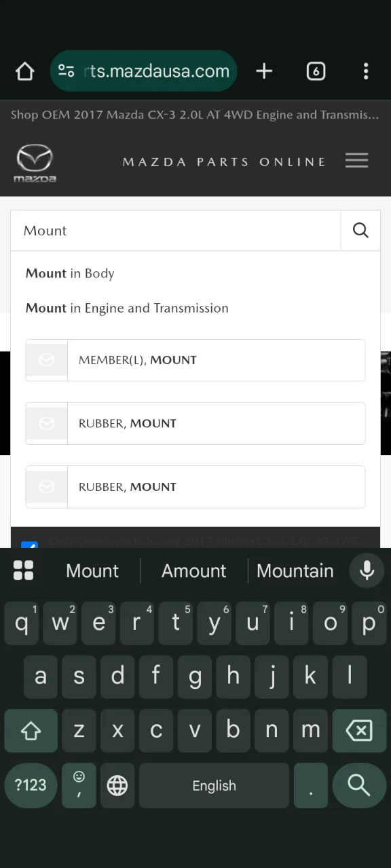The height and width of the screenshot is (868, 391).
Task: Switch keyboard to ?123 symbols layout
Action: (x=31, y=785)
